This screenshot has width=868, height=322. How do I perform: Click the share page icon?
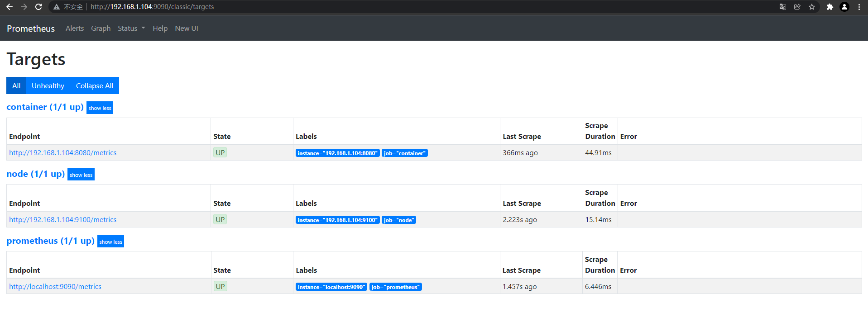click(797, 7)
